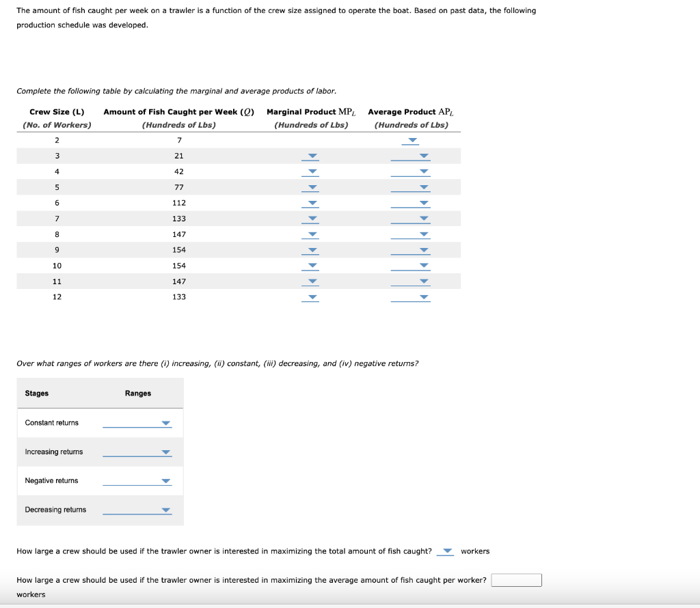Open Average Product dropdown for crew size 9

[411, 250]
